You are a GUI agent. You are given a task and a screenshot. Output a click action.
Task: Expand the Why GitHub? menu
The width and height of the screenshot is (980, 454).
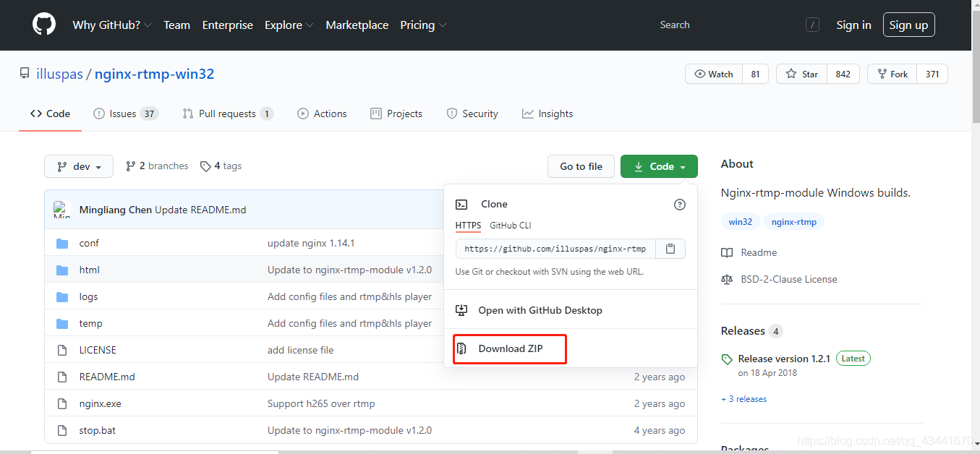[112, 25]
